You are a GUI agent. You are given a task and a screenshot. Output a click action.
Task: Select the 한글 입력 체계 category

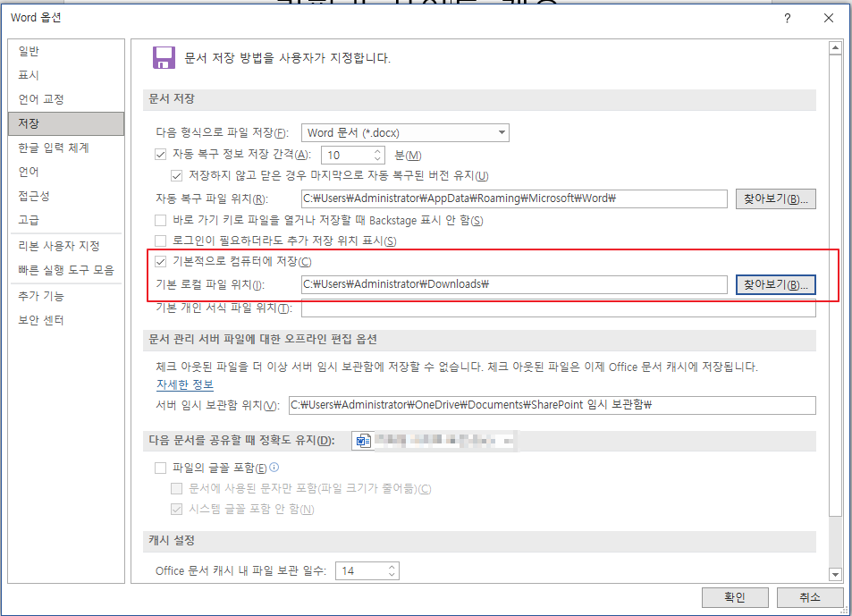66,148
